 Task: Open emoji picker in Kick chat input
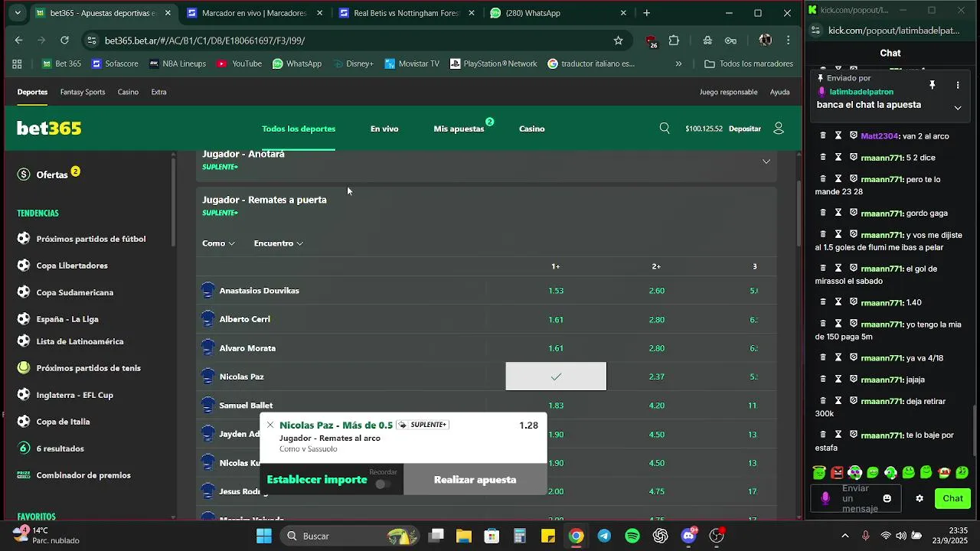coord(887,498)
